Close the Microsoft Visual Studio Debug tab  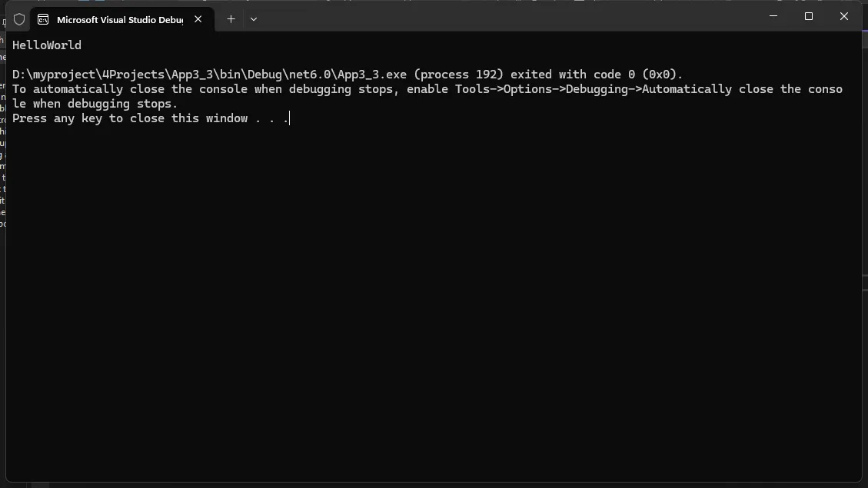(198, 19)
